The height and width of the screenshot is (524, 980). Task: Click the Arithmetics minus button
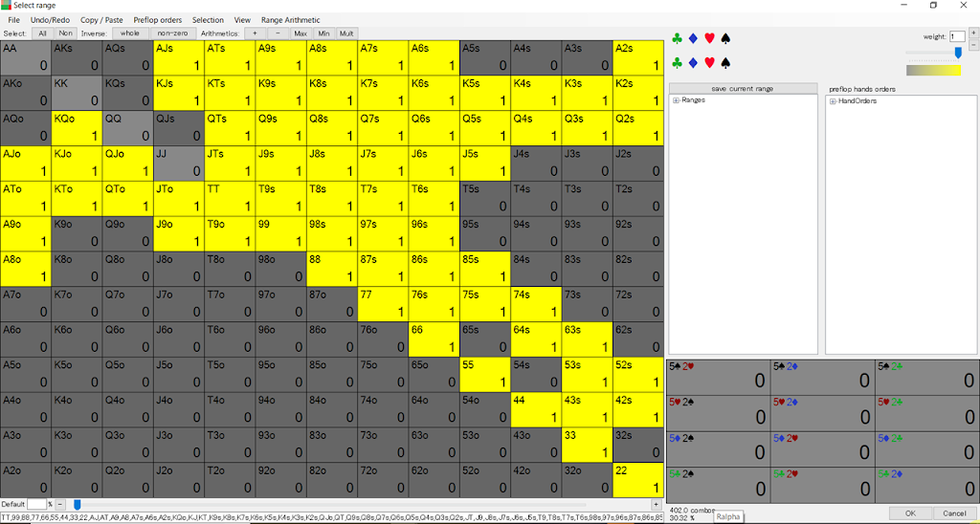[x=278, y=33]
